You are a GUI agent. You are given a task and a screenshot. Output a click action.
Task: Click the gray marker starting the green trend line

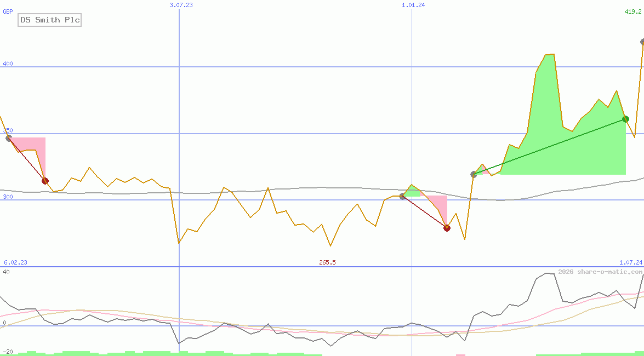[x=474, y=174]
